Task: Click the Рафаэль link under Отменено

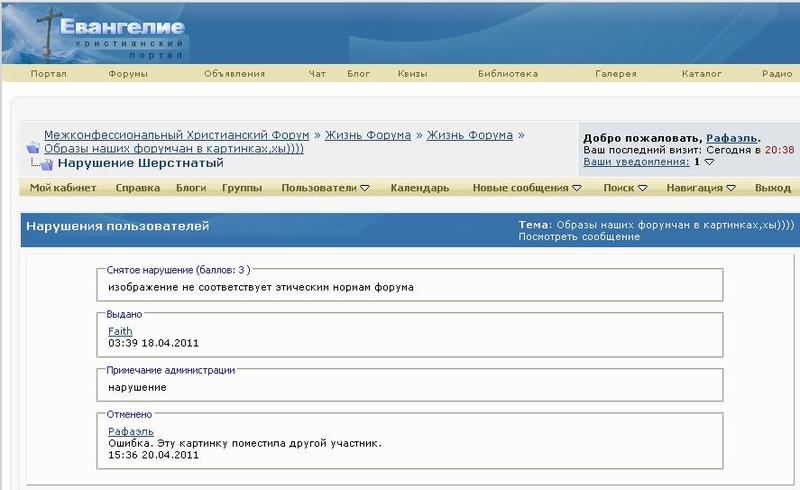Action: pyautogui.click(x=130, y=431)
